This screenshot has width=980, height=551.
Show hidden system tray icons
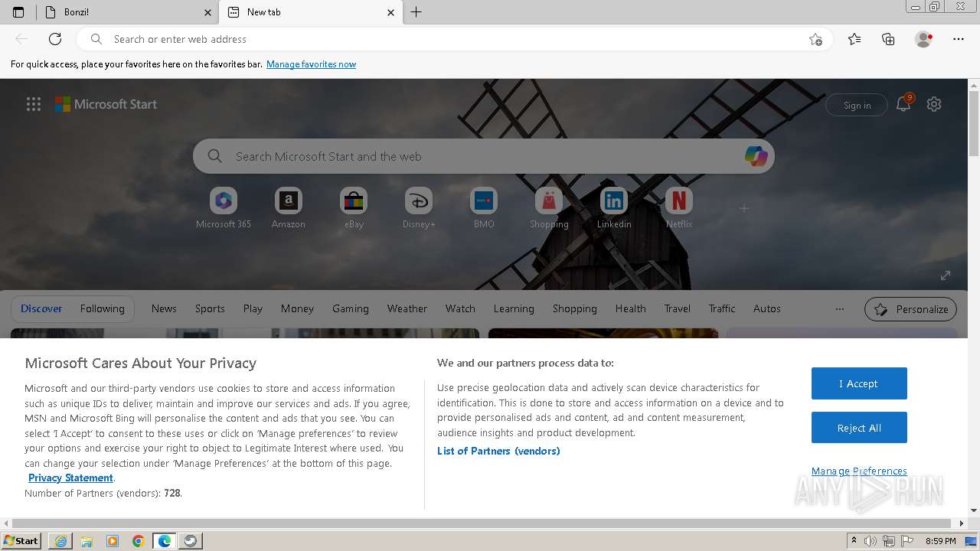[x=854, y=541]
